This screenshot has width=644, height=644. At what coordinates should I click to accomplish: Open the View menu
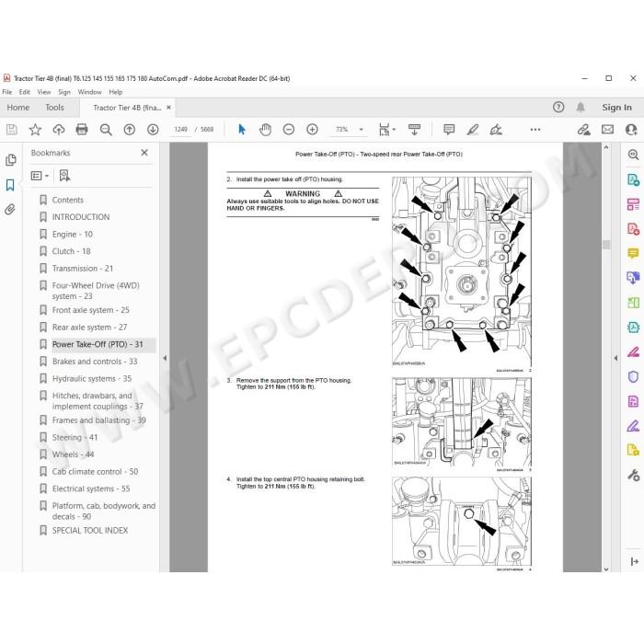tap(44, 92)
